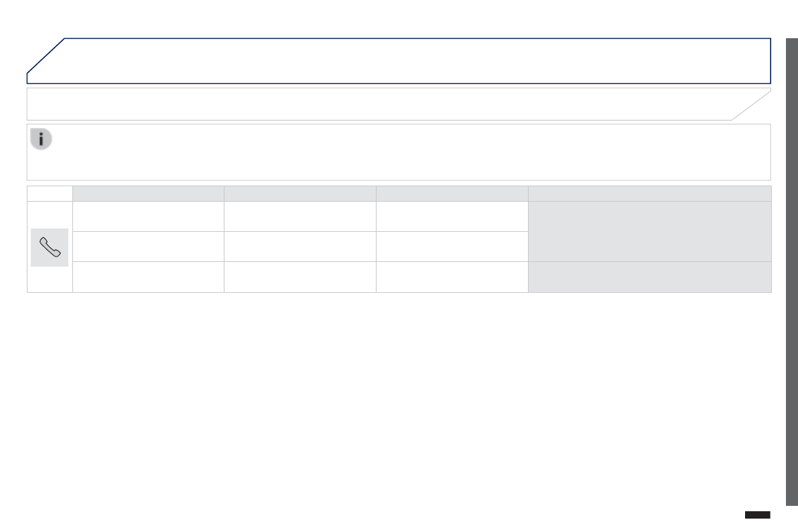Click the top-row white cell beside phone icon
Screen dimensions: 798x532
(x=148, y=216)
